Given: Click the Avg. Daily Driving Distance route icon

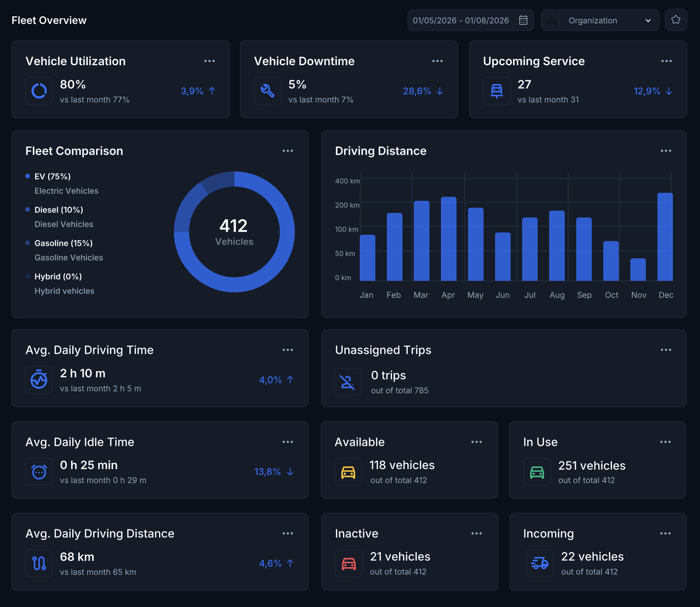Looking at the screenshot, I should pyautogui.click(x=39, y=563).
